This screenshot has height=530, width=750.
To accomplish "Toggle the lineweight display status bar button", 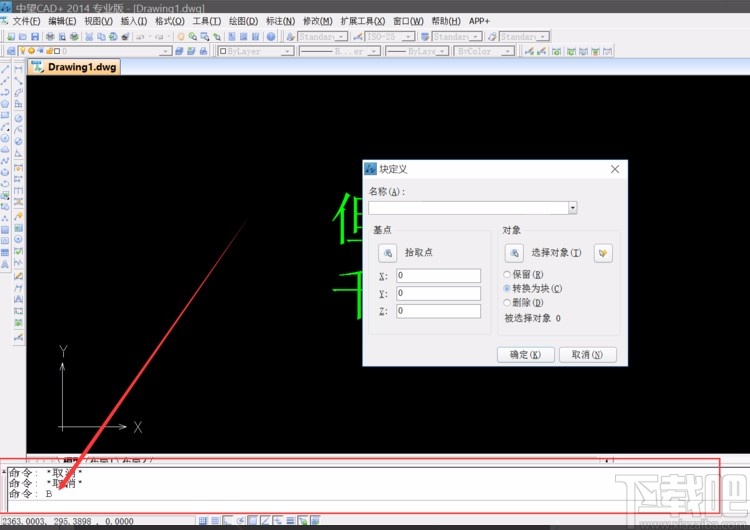I will (290, 520).
